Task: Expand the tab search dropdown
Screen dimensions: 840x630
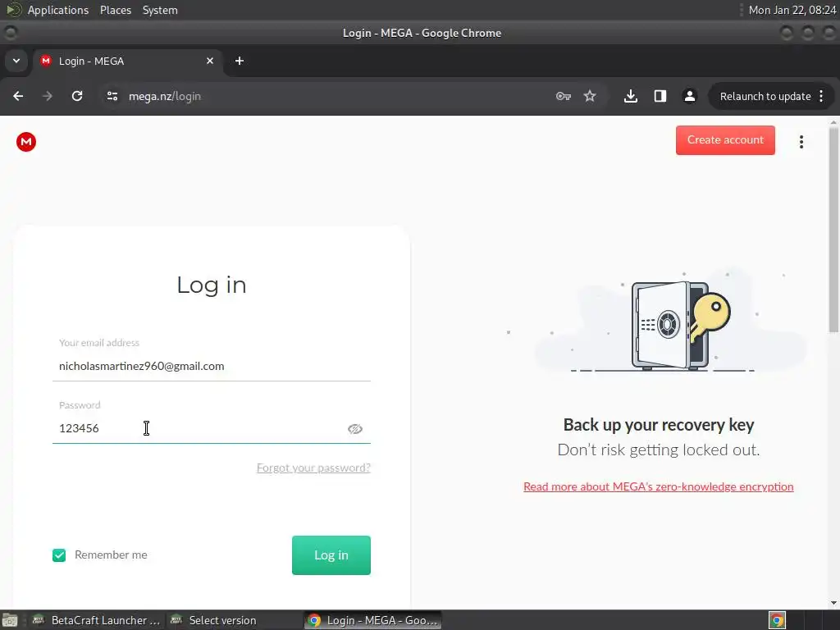Action: pos(16,61)
